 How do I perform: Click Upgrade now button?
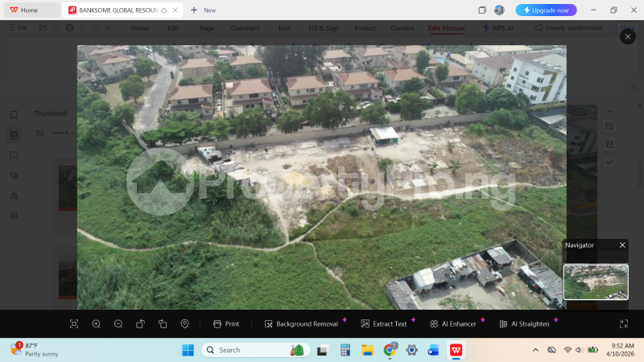point(546,10)
